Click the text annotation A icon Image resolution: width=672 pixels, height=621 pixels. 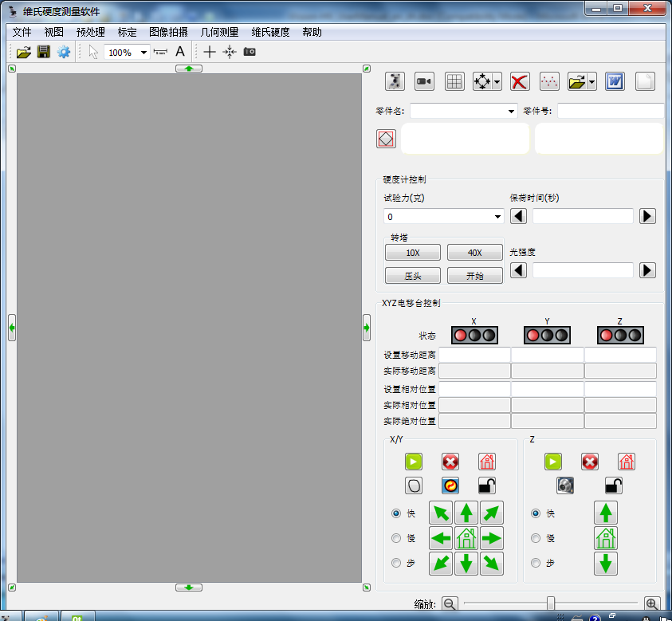pyautogui.click(x=180, y=51)
